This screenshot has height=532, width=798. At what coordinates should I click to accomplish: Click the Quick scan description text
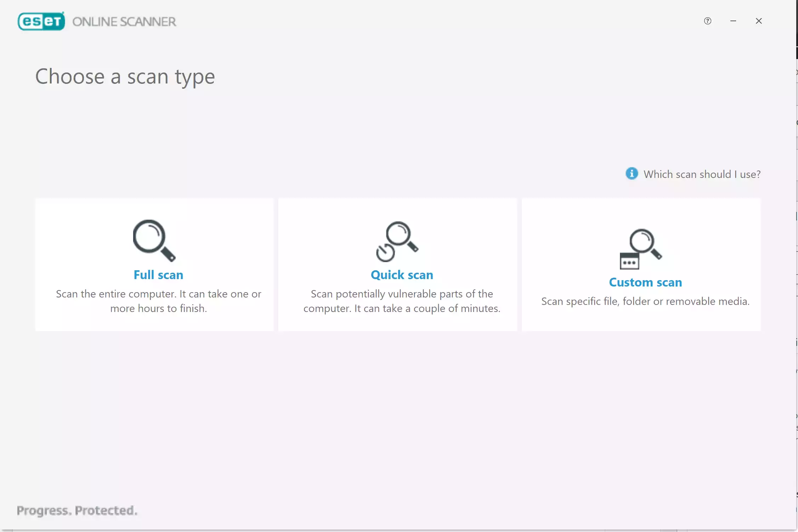(x=401, y=301)
